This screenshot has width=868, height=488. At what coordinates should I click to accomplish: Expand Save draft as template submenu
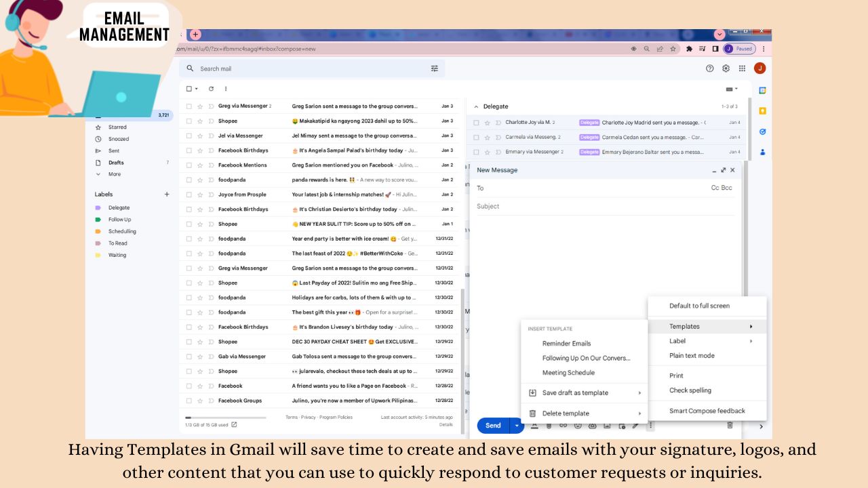(x=639, y=393)
